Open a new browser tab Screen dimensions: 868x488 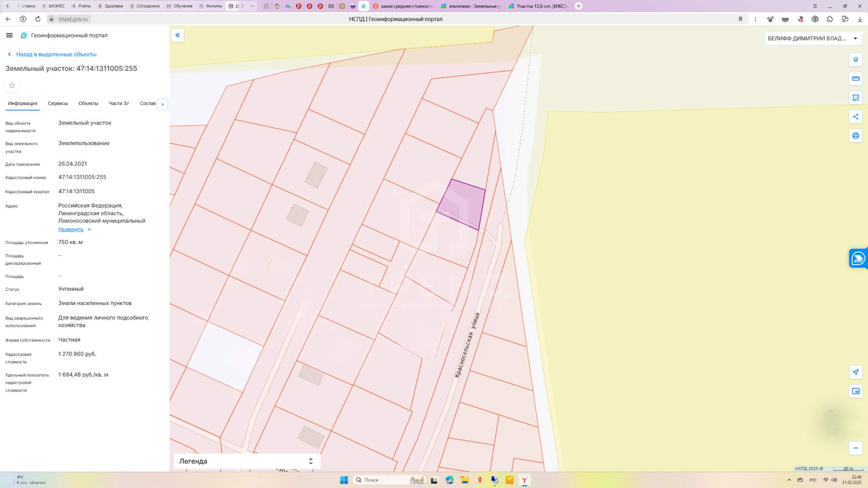point(579,6)
